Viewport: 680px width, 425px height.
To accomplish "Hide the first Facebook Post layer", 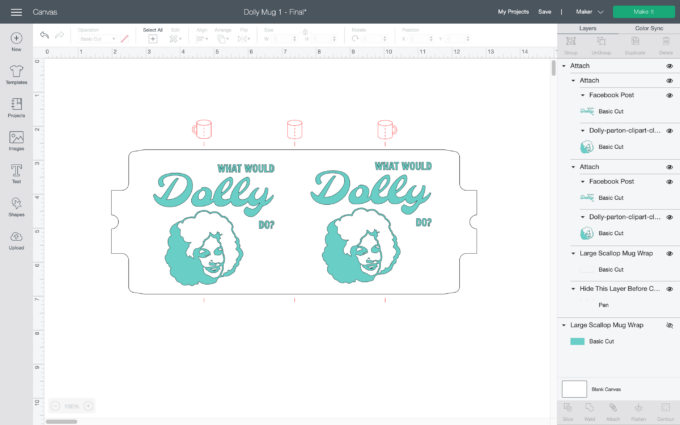I will pyautogui.click(x=670, y=95).
